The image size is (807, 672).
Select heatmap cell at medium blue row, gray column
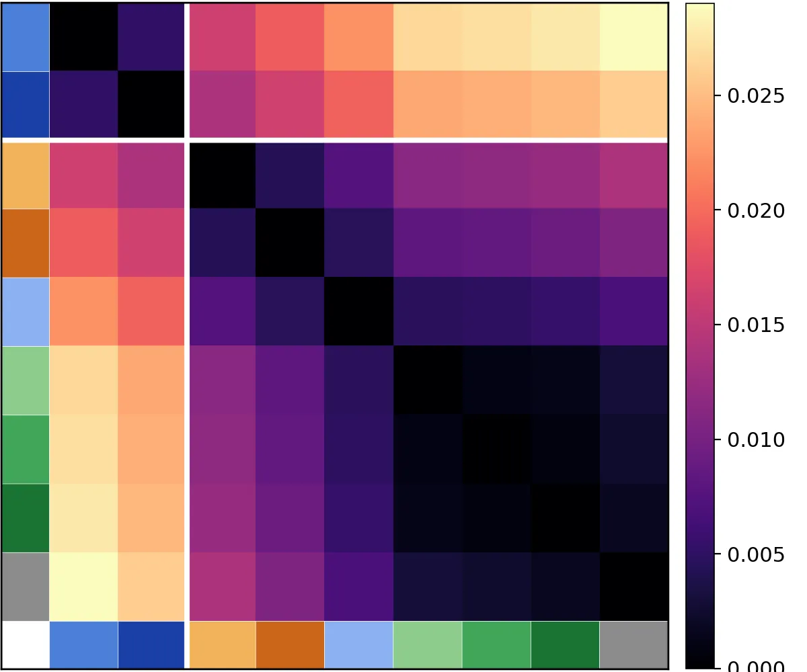click(x=633, y=37)
